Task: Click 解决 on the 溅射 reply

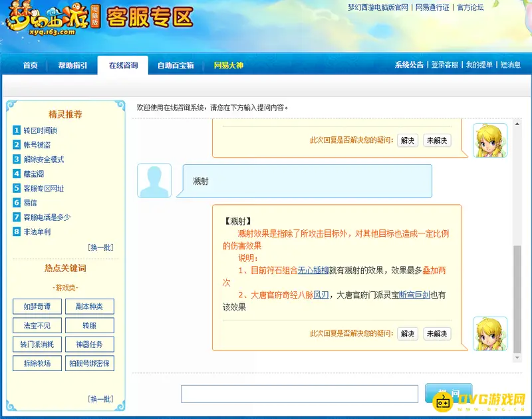Action: click(x=408, y=333)
